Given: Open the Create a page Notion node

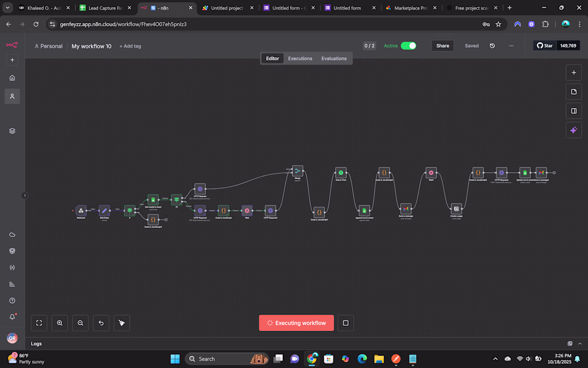Looking at the screenshot, I should pos(457,209).
